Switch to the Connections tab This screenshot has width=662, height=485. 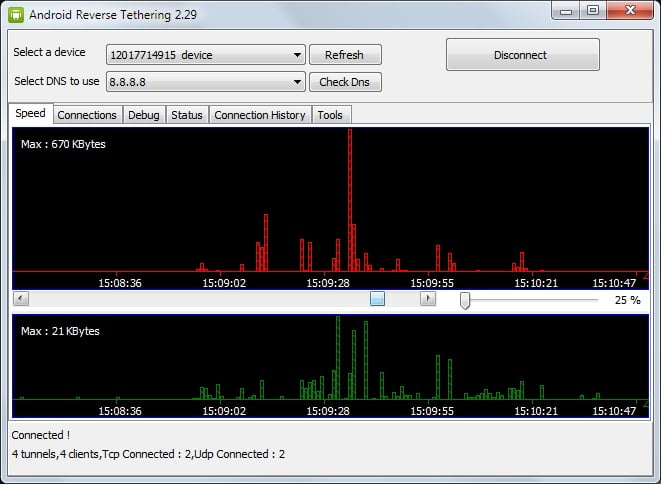[x=87, y=115]
